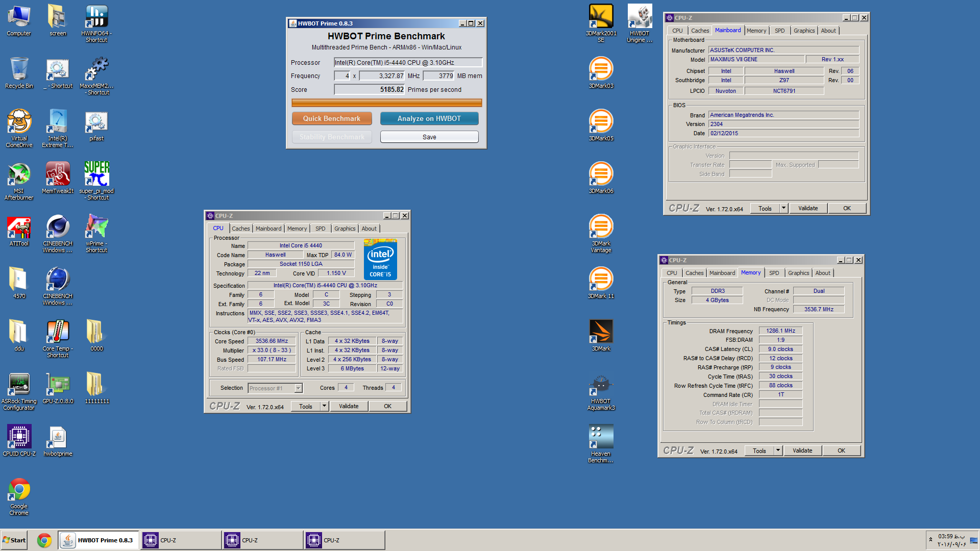Click Tools button in Memory CPU-Z window
The image size is (980, 551).
(759, 450)
